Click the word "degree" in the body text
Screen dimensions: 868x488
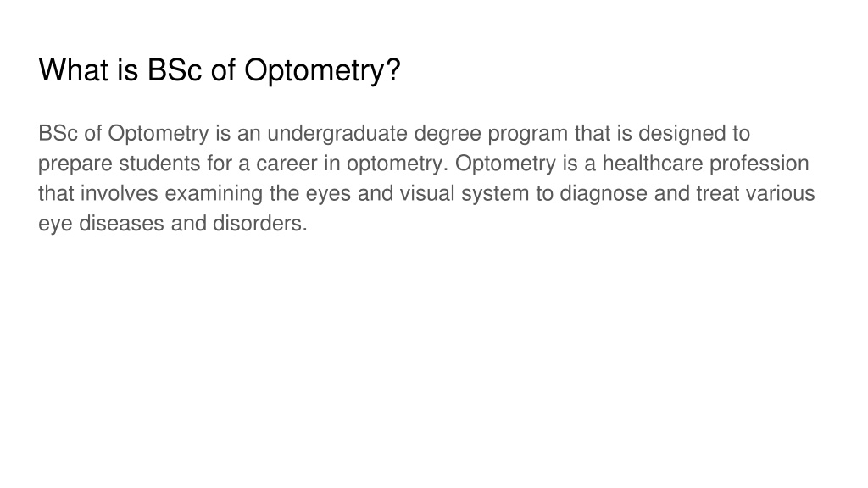[x=448, y=134]
